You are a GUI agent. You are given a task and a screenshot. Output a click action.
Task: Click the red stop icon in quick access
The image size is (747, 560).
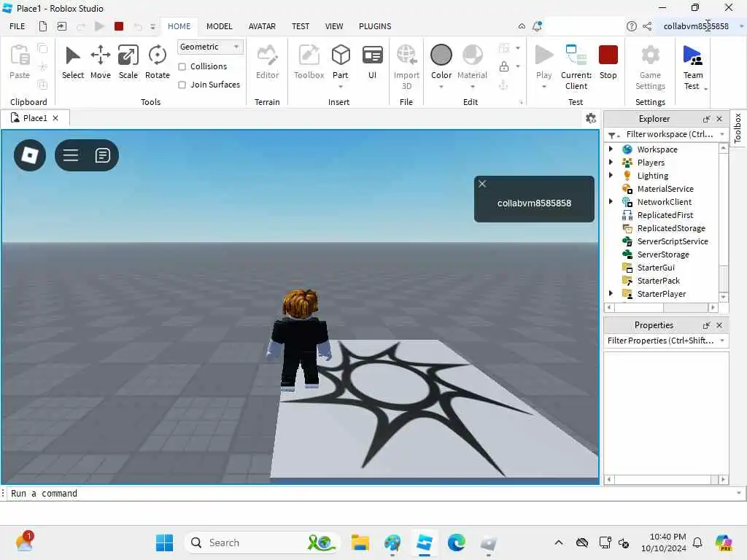point(119,26)
